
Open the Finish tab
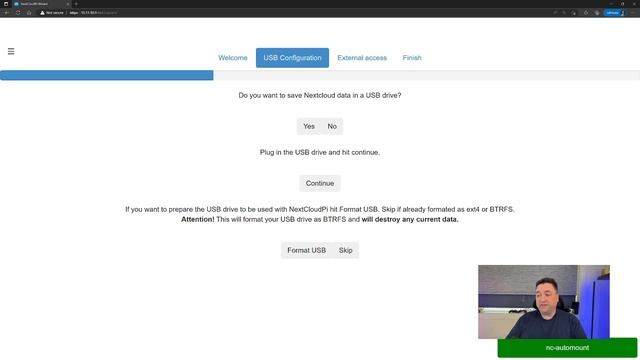coord(412,58)
